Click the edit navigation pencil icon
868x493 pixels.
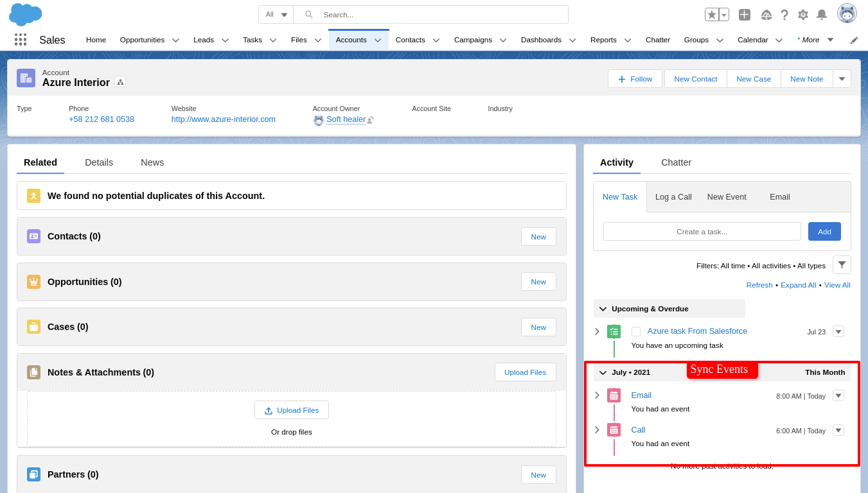tap(854, 40)
